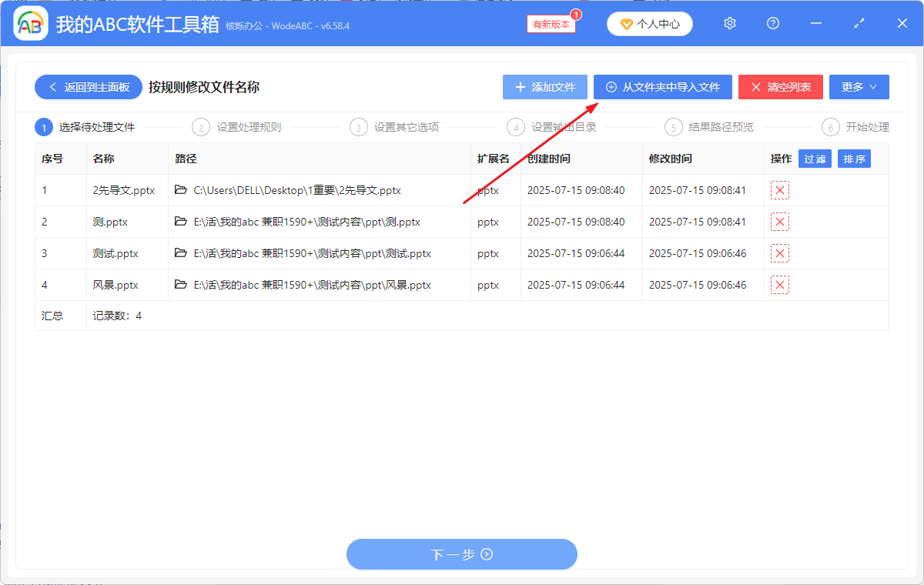924x585 pixels.
Task: Click the 排序 sort button
Action: (x=854, y=159)
